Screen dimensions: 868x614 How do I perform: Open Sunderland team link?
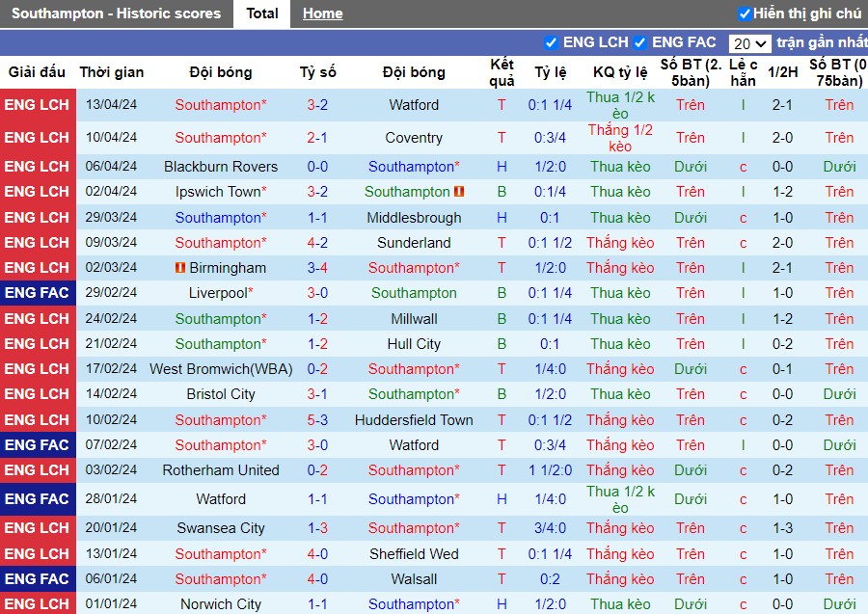coord(414,242)
